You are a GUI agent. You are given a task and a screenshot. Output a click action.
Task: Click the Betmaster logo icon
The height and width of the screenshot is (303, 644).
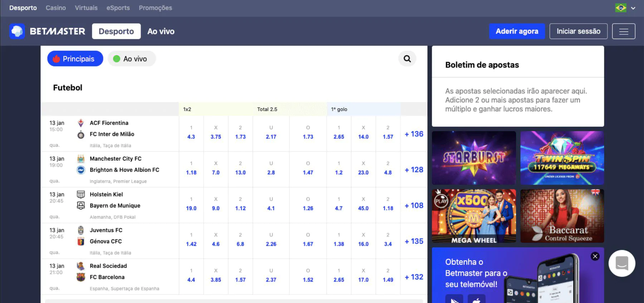[17, 31]
